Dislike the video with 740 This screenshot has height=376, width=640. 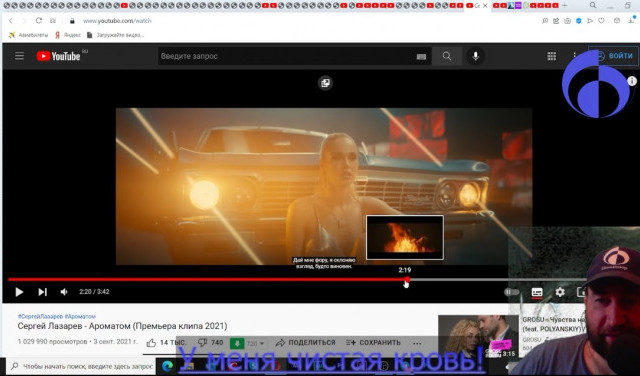210,343
